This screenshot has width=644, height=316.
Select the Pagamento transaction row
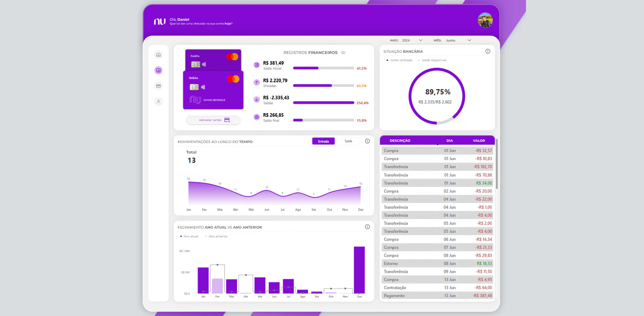click(437, 296)
